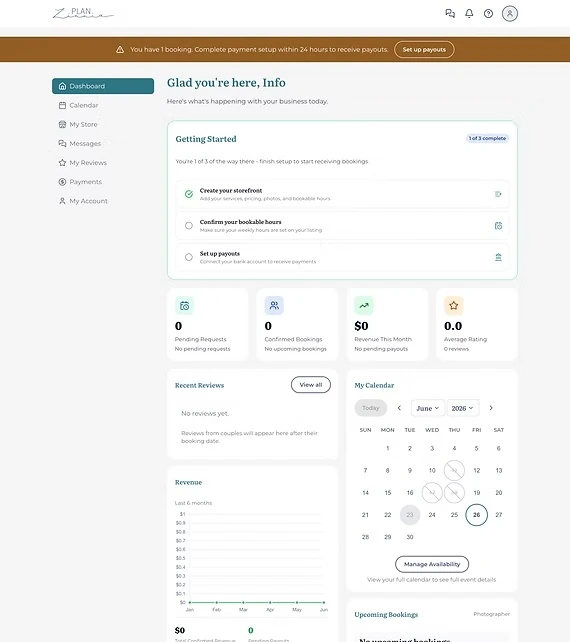Open the Create your storefront step
The height and width of the screenshot is (642, 570).
[x=342, y=194]
